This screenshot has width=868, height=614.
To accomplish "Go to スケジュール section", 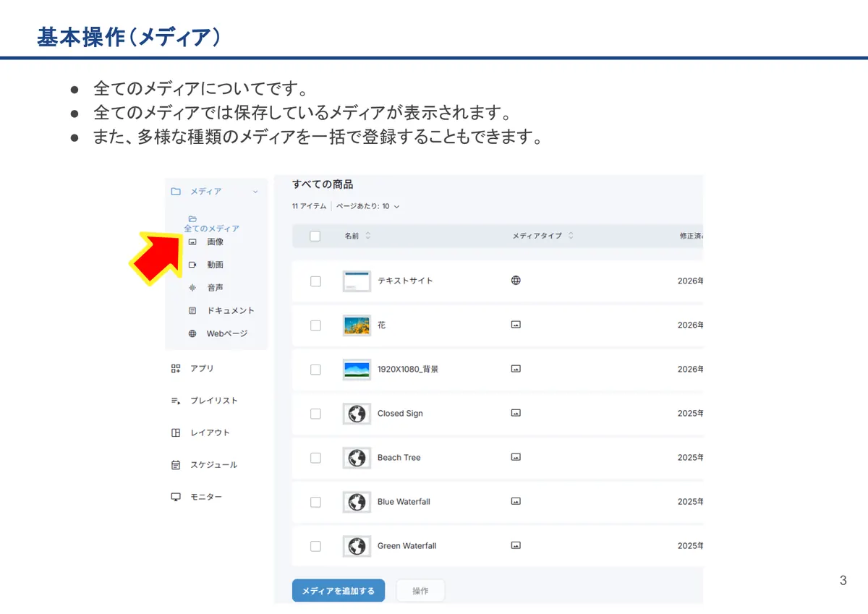I will (213, 465).
